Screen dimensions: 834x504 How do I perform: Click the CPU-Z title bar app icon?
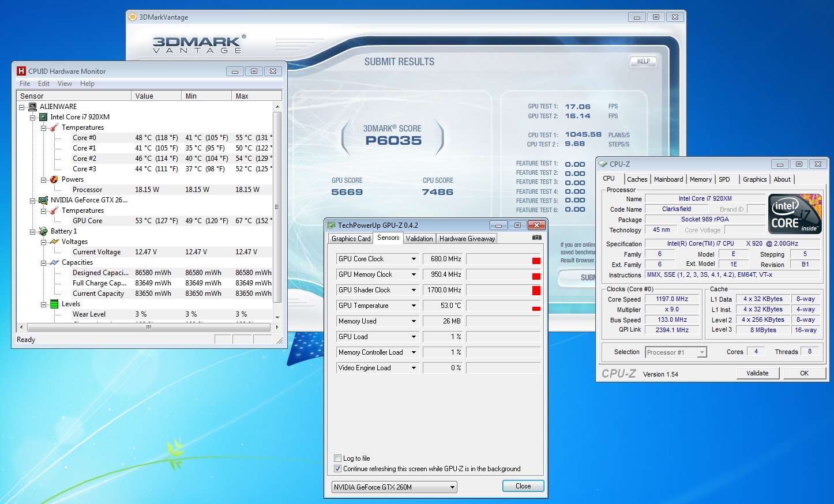(x=603, y=164)
